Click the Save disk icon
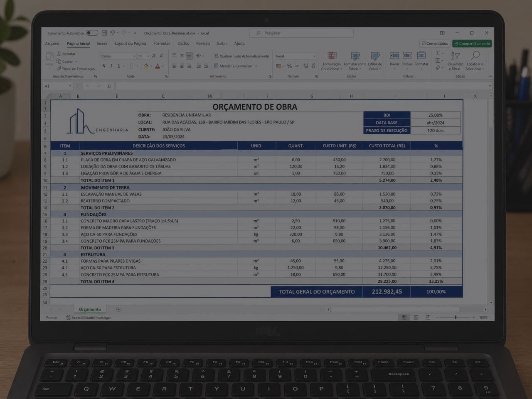Image resolution: width=532 pixels, height=399 pixels. click(x=104, y=33)
